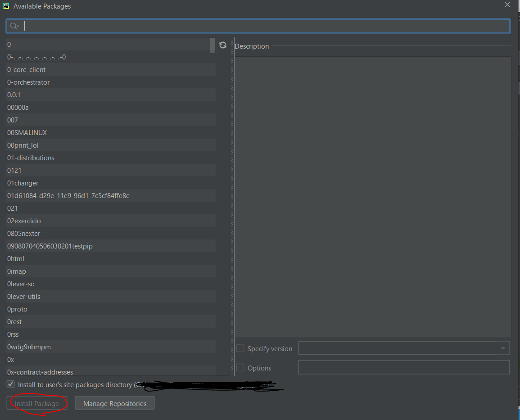This screenshot has height=420, width=520.
Task: Select the 00SMALINUX package
Action: pyautogui.click(x=110, y=133)
